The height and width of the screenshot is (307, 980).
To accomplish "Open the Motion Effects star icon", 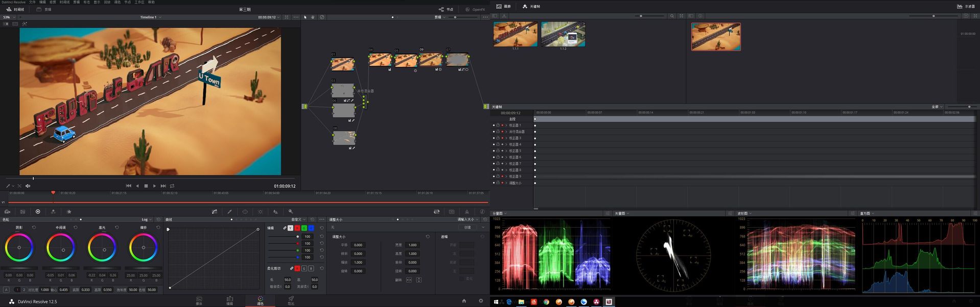I will point(69,211).
